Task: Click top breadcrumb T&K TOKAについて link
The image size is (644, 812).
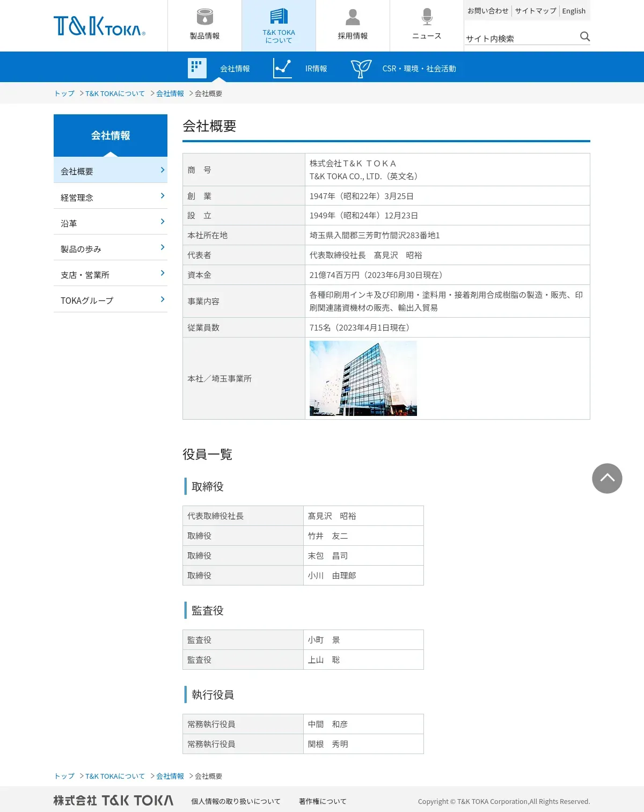Action: tap(115, 93)
